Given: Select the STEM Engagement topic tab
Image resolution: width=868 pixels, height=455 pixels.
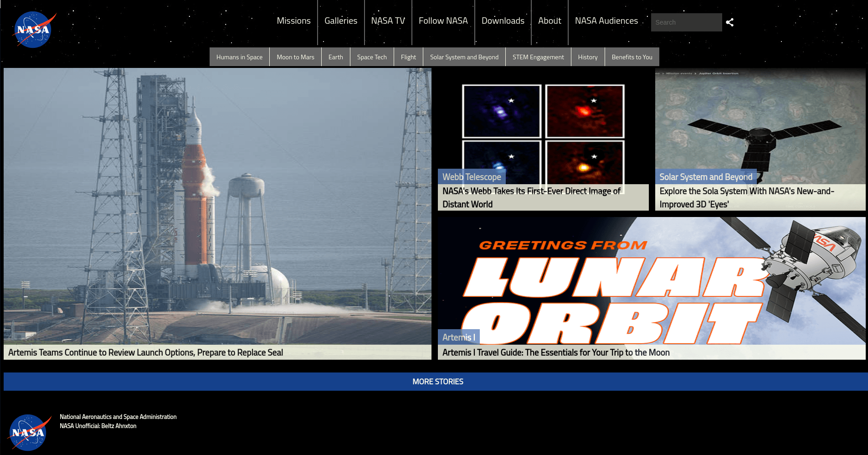Looking at the screenshot, I should (538, 57).
